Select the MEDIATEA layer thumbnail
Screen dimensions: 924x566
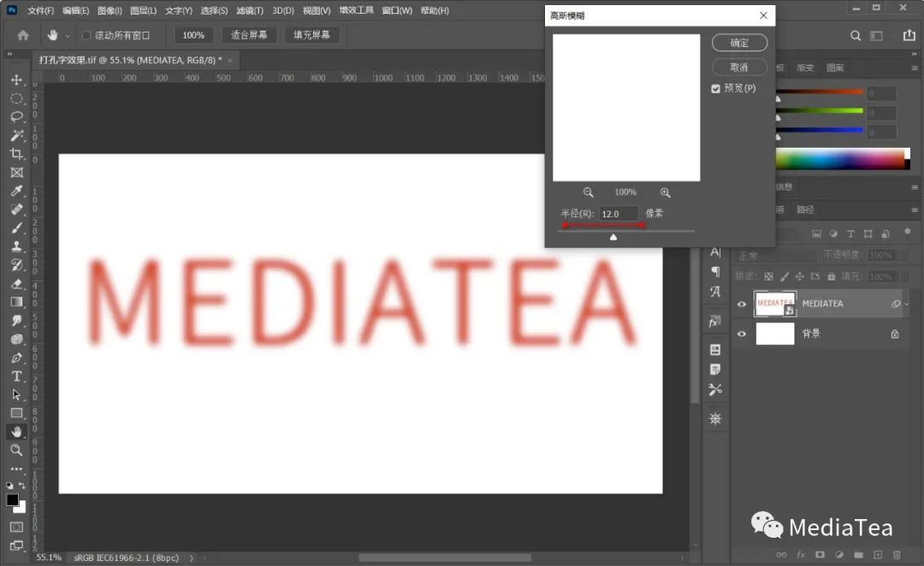[775, 304]
